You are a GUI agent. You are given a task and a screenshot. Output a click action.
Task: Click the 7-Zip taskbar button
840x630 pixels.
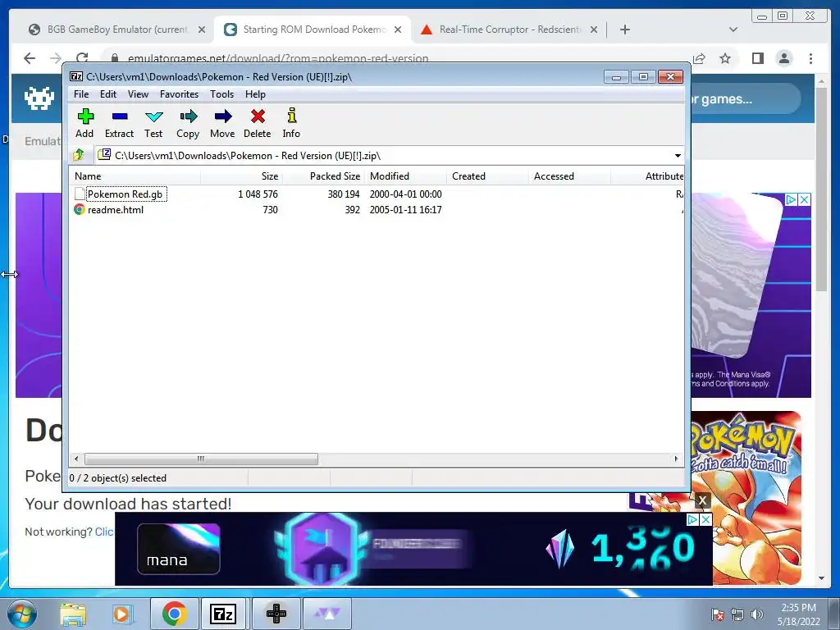pyautogui.click(x=224, y=614)
